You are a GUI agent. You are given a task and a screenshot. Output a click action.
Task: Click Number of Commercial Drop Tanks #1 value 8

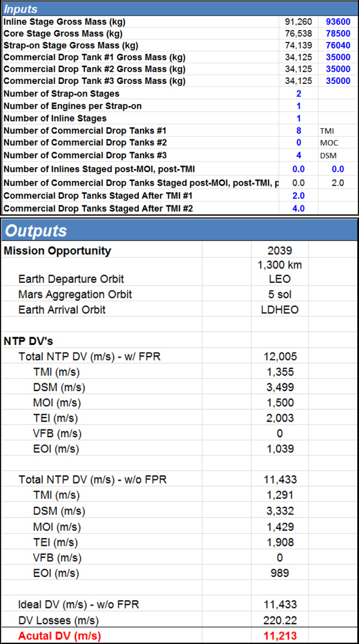[299, 131]
